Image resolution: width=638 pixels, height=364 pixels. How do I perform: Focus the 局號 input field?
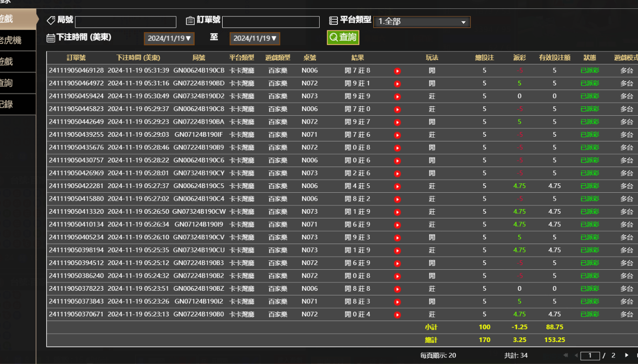(x=126, y=22)
